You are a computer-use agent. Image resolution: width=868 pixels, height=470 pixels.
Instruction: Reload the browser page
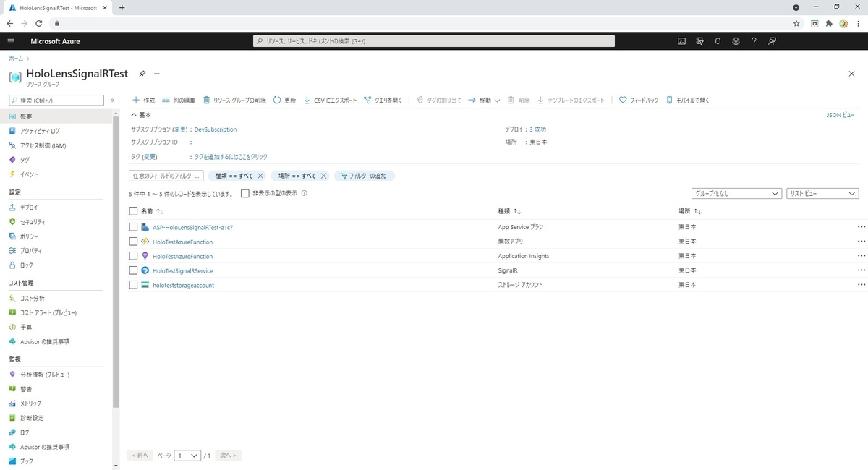point(39,23)
